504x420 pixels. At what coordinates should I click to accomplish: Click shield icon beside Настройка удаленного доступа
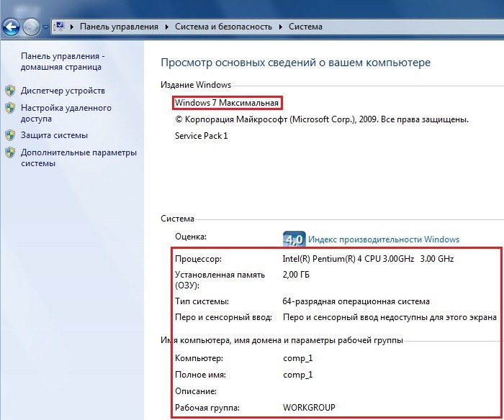tap(10, 108)
